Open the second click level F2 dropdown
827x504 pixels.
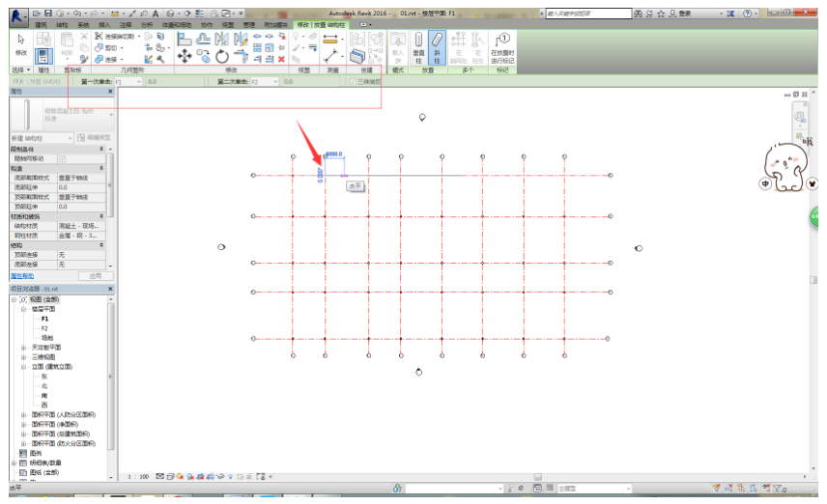click(x=276, y=82)
